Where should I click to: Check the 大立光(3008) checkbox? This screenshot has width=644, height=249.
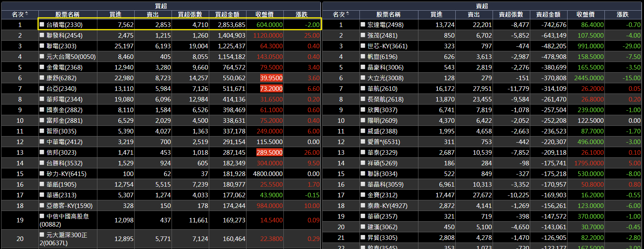[x=363, y=78]
